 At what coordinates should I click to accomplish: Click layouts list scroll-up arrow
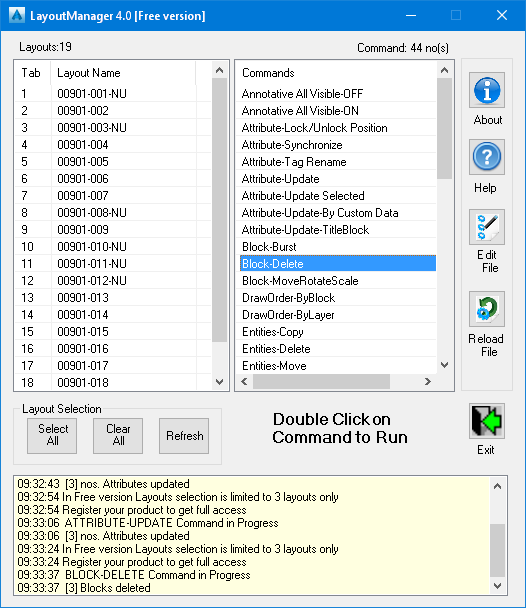click(x=219, y=70)
